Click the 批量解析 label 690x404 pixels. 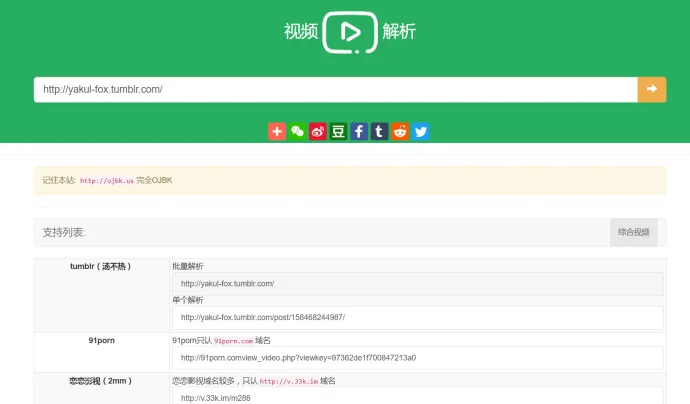(188, 266)
